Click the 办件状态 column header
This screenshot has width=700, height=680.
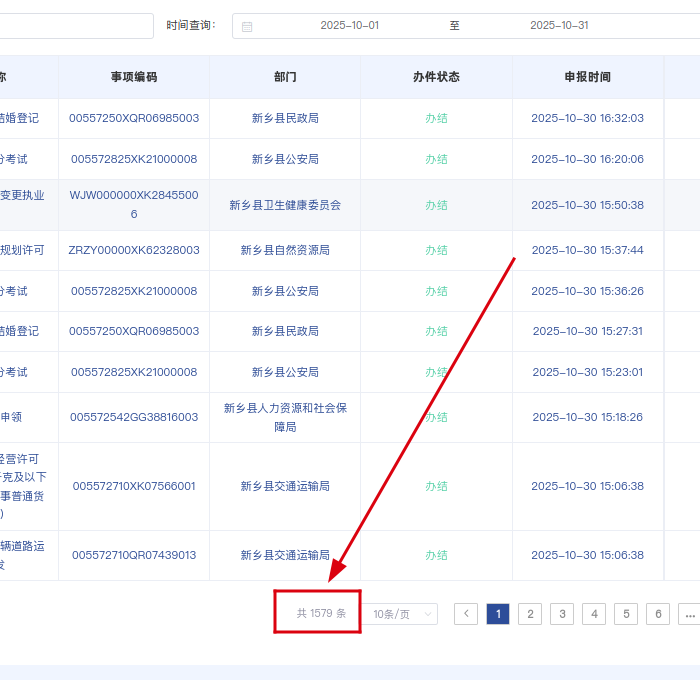[x=436, y=77]
